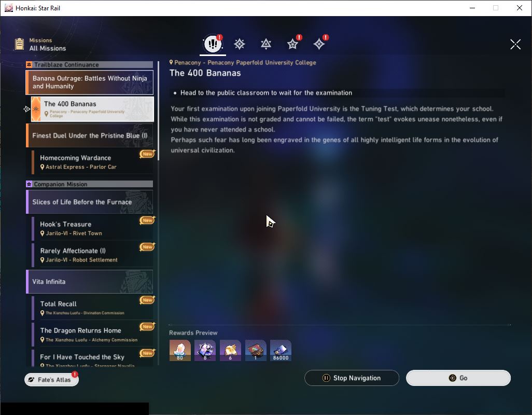Open the Trailblaze Mission filter tab
The height and width of the screenshot is (415, 532).
(240, 44)
